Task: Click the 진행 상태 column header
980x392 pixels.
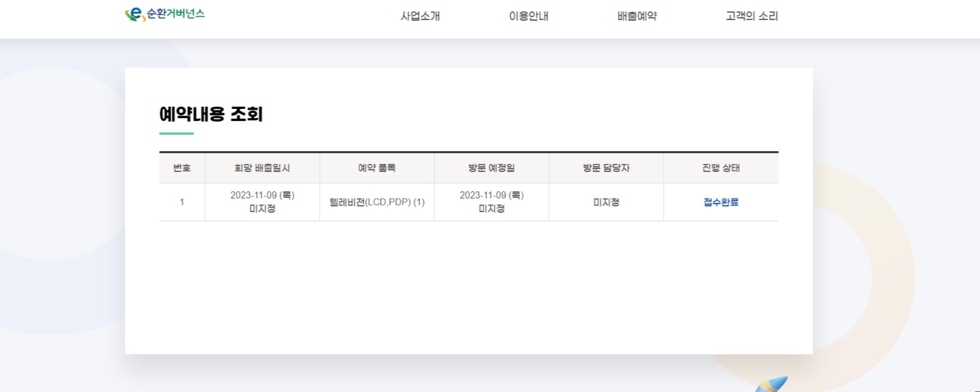Action: click(x=721, y=168)
